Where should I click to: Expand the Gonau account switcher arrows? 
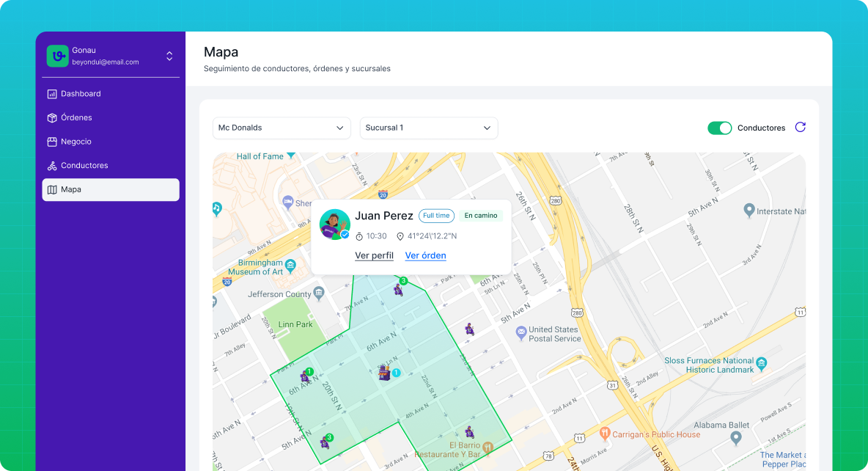tap(169, 56)
